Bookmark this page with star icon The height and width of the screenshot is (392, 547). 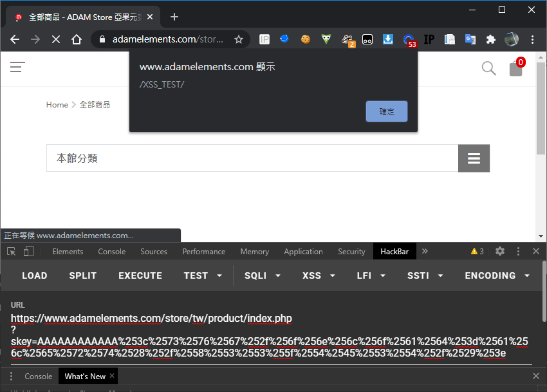(239, 39)
